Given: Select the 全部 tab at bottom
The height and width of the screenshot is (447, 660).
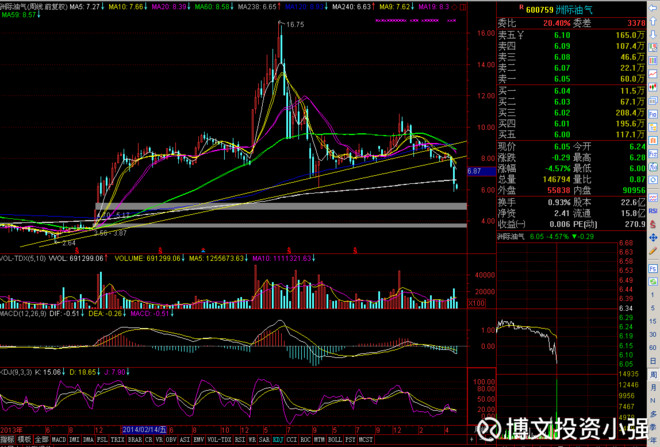Looking at the screenshot, I should [x=41, y=440].
